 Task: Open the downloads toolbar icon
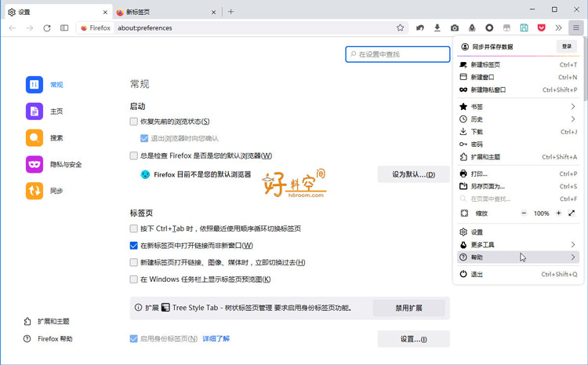pyautogui.click(x=437, y=27)
